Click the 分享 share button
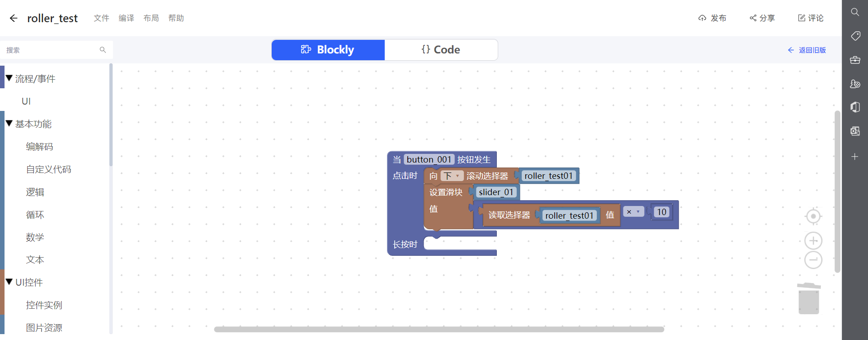 coord(762,18)
